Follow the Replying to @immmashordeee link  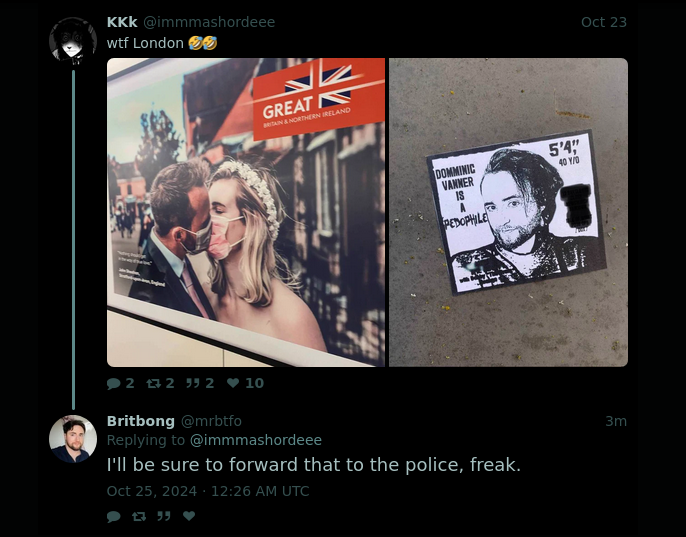tap(256, 440)
